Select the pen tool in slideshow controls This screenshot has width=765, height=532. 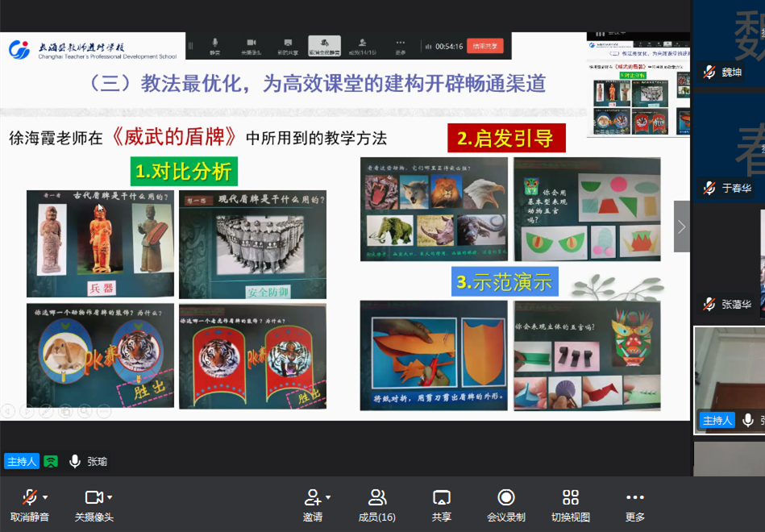coord(46,411)
